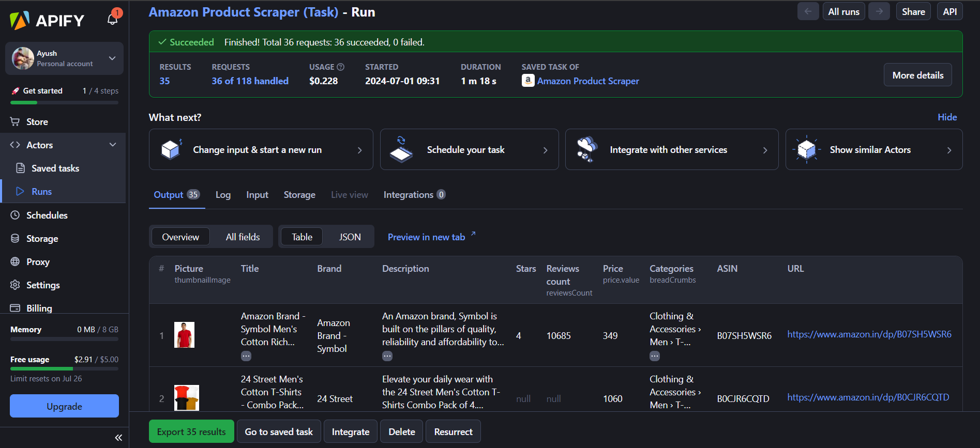Click the Proxy globe icon
This screenshot has height=448, width=980.
tap(15, 261)
